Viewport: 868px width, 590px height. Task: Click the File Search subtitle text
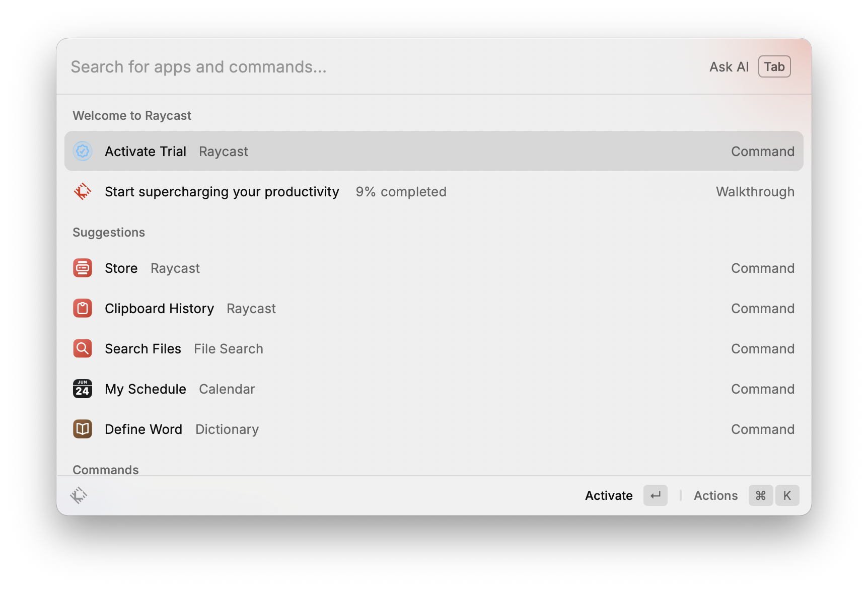[229, 349]
